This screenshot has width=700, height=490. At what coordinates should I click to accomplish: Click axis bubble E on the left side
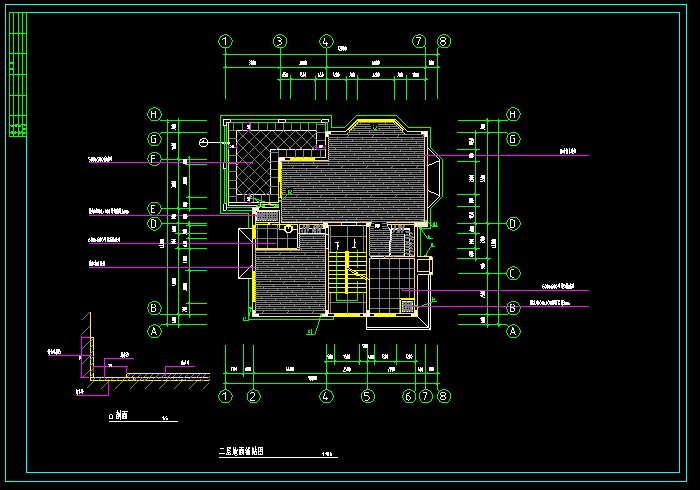pos(155,209)
